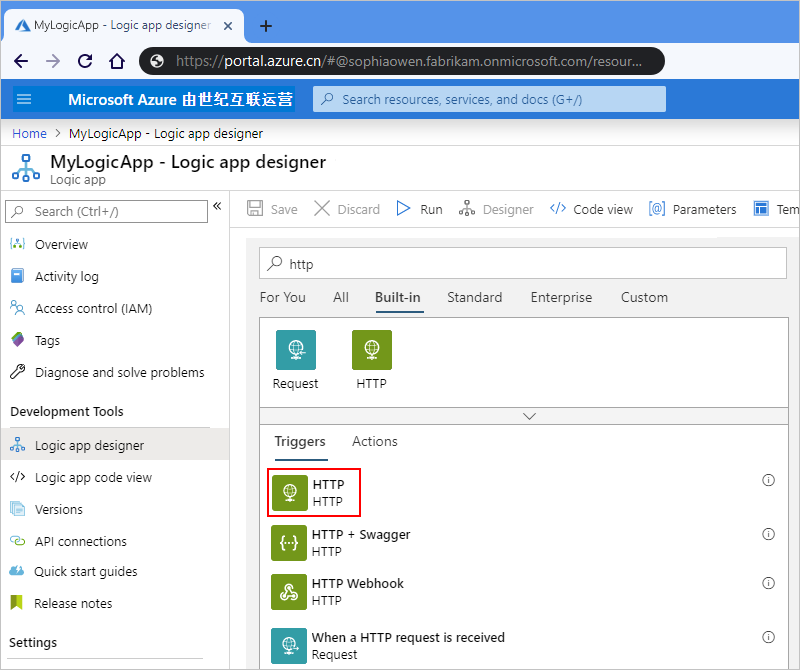Open a new browser tab
The height and width of the screenshot is (670, 800).
pyautogui.click(x=265, y=26)
